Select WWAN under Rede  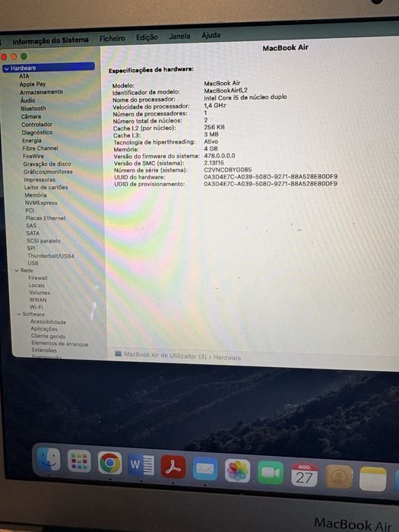click(x=38, y=300)
